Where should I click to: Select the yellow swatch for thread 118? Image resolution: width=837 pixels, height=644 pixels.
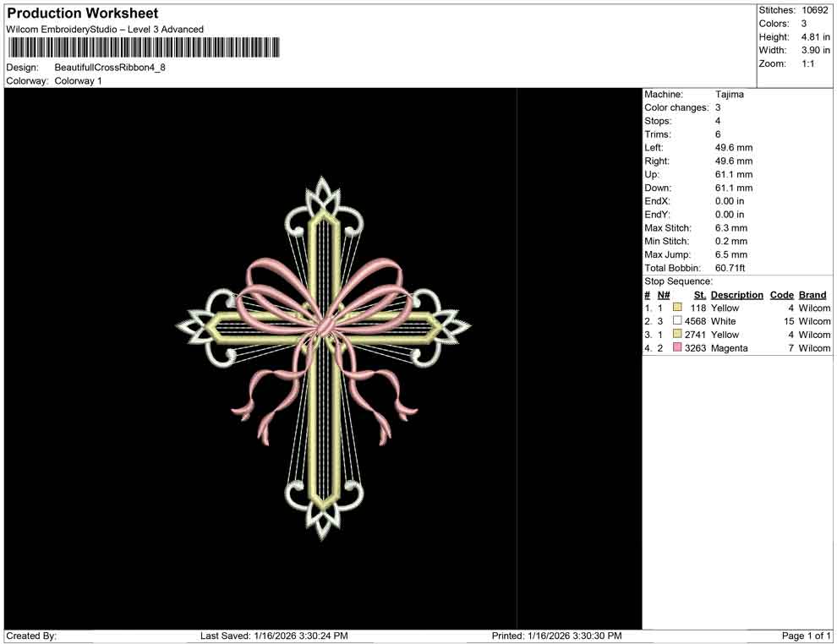tap(676, 308)
